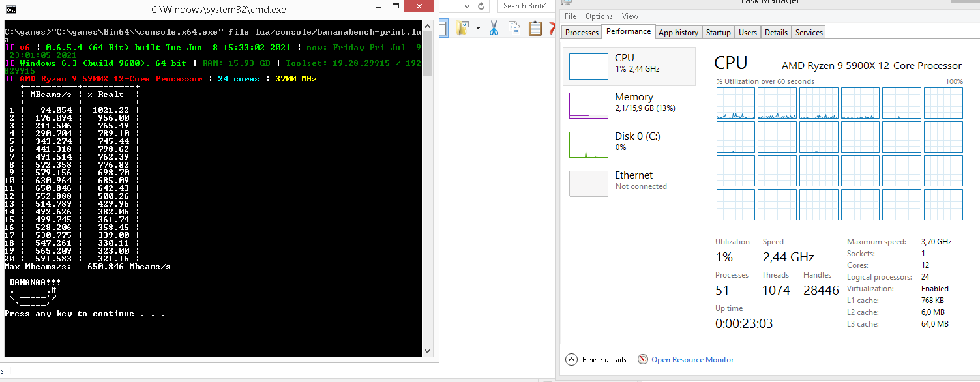Click the cmd.exe icon in title bar
980x382 pixels.
10,9
